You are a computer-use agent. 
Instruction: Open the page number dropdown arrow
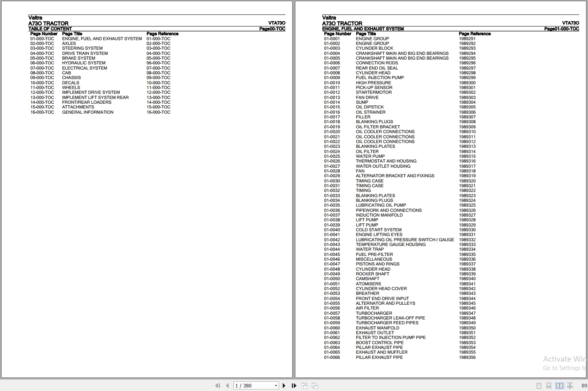point(276,385)
